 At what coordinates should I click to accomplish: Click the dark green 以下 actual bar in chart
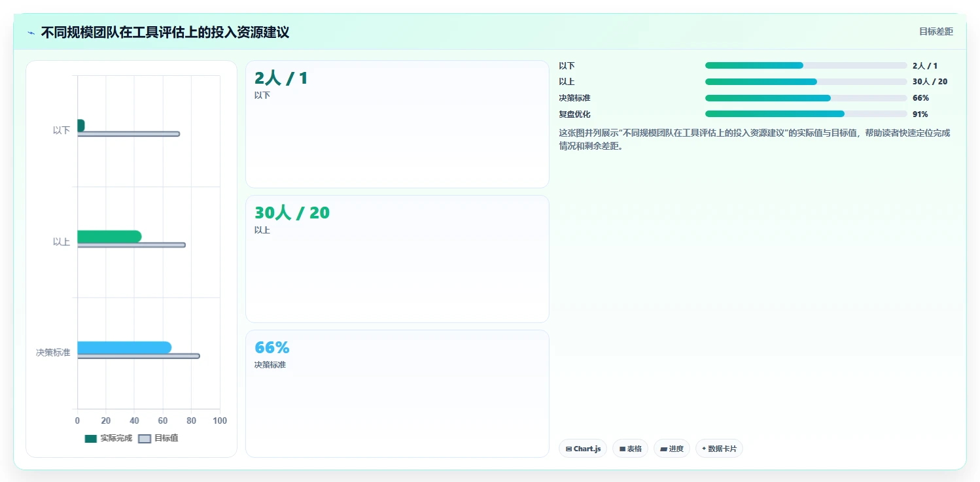click(81, 126)
